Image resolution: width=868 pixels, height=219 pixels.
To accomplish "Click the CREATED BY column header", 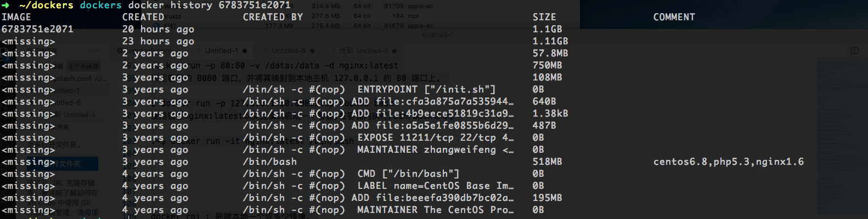I will click(273, 17).
